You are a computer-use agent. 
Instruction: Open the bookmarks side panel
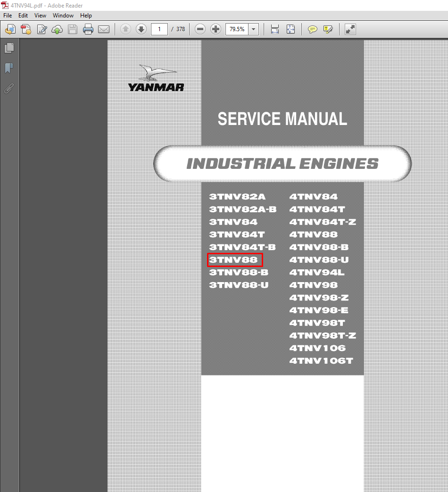9,68
